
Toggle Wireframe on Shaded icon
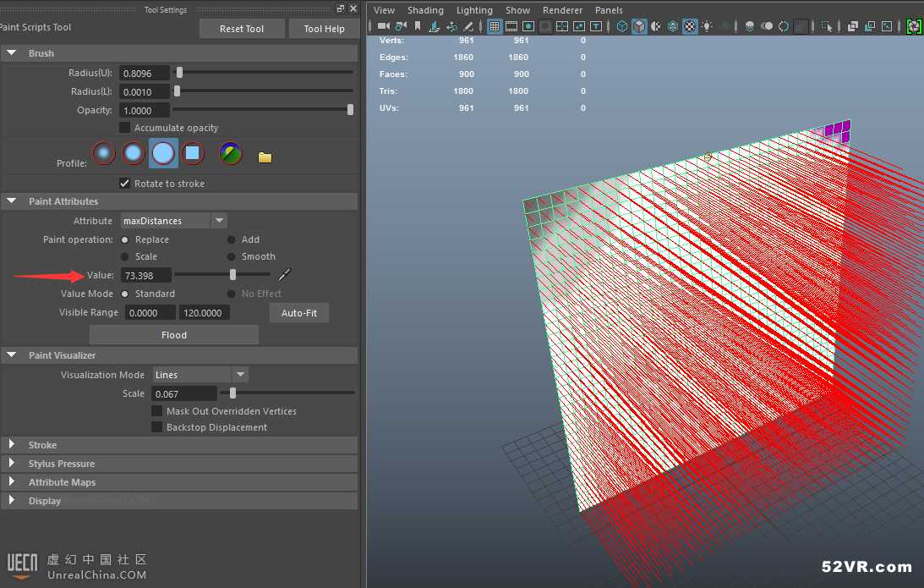pyautogui.click(x=672, y=26)
